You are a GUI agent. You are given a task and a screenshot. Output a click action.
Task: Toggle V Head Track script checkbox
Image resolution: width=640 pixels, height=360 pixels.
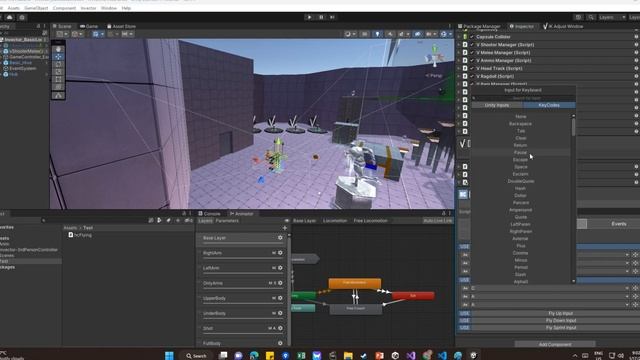point(472,68)
